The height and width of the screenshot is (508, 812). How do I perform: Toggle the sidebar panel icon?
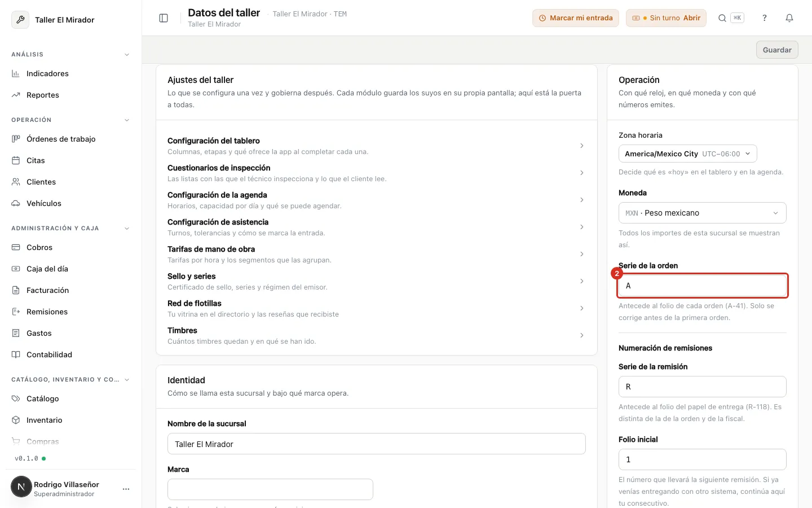click(164, 18)
